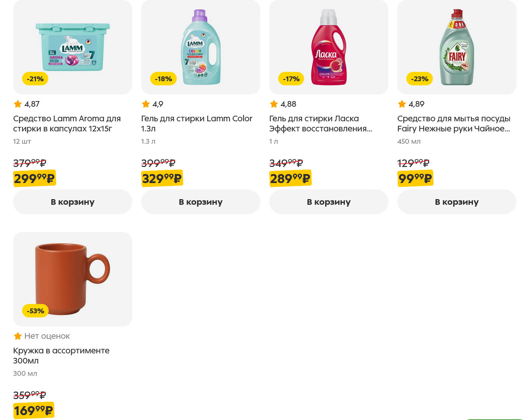Open Fairy bottle product image
Screen dimensions: 525x420
(457, 47)
